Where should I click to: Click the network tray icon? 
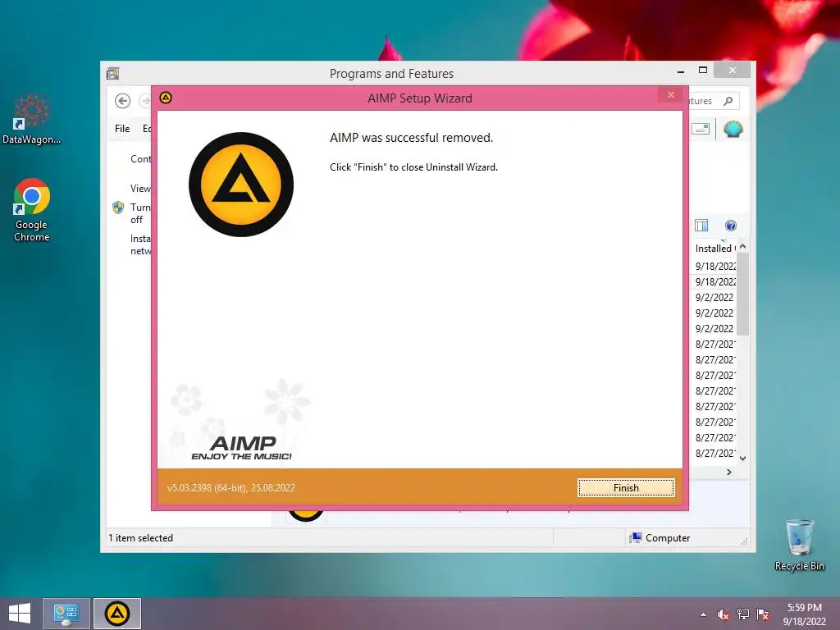coord(743,614)
